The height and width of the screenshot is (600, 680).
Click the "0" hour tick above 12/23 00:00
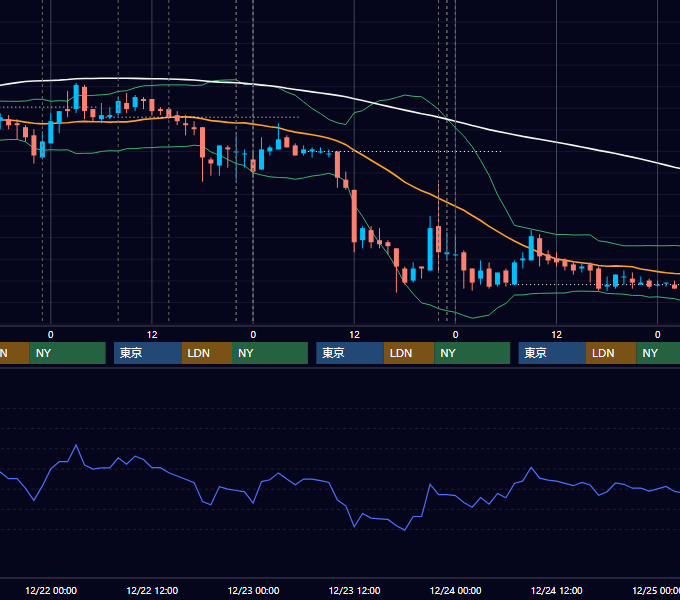point(253,335)
